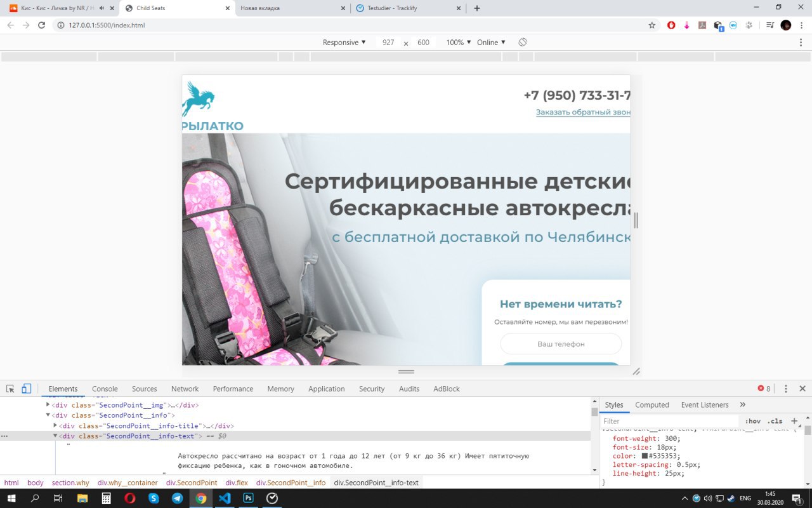Switch to the Console tab
812x508 pixels.
105,389
